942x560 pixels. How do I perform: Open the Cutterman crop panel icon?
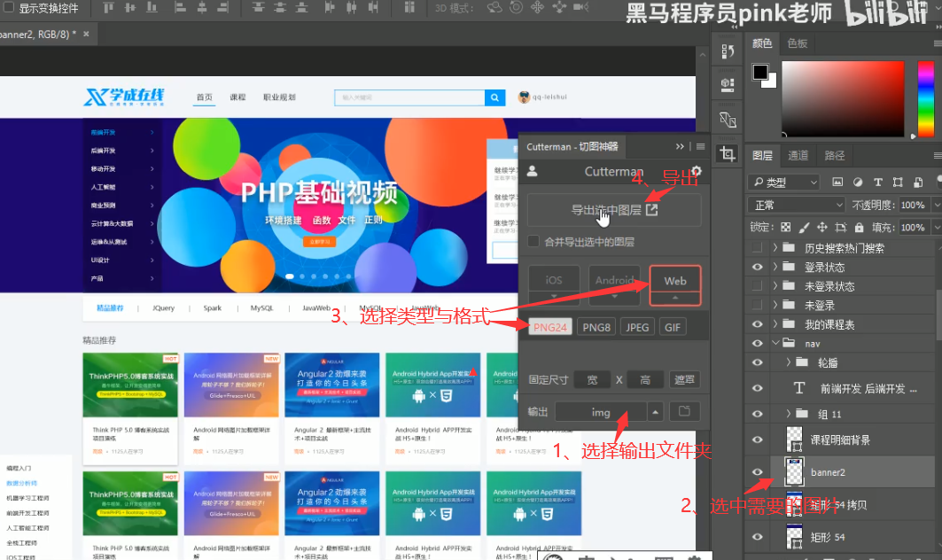(727, 154)
